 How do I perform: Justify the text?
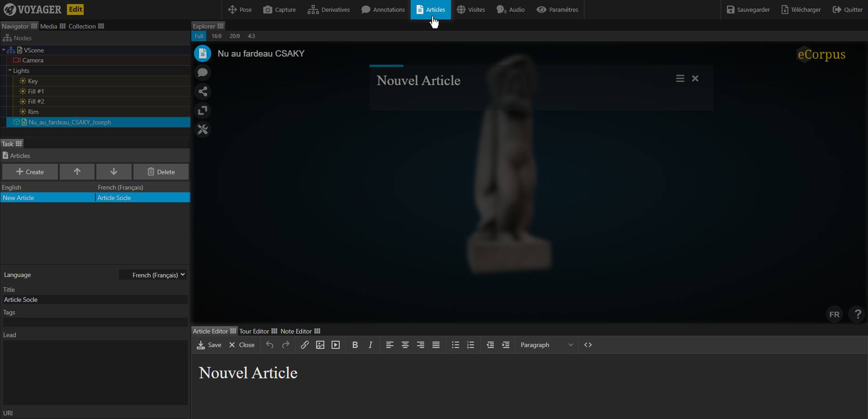(x=436, y=345)
